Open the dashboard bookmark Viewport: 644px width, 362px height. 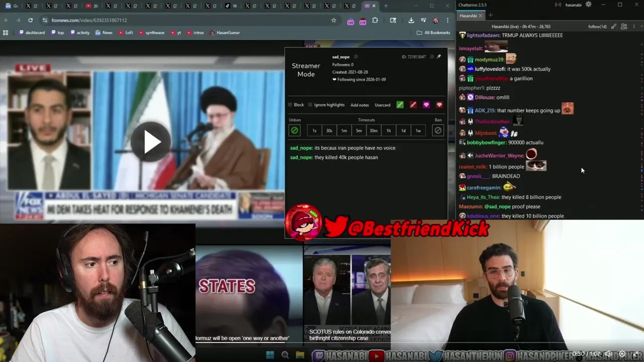[x=32, y=33]
